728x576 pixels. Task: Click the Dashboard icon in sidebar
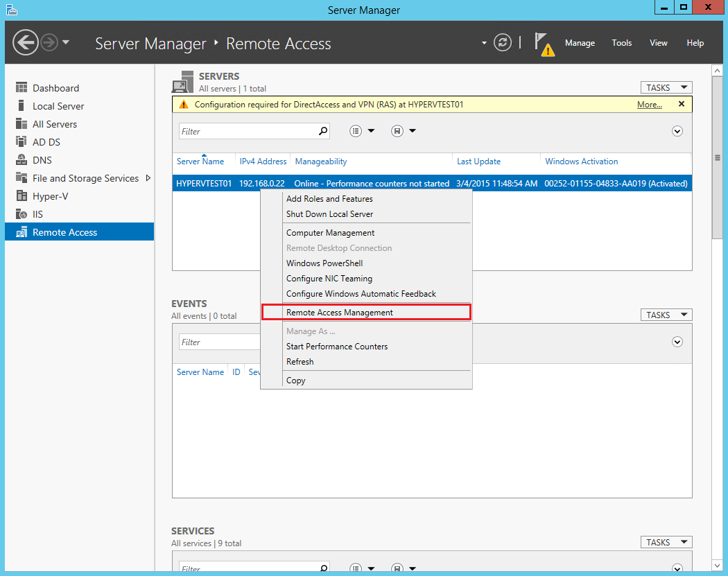21,88
